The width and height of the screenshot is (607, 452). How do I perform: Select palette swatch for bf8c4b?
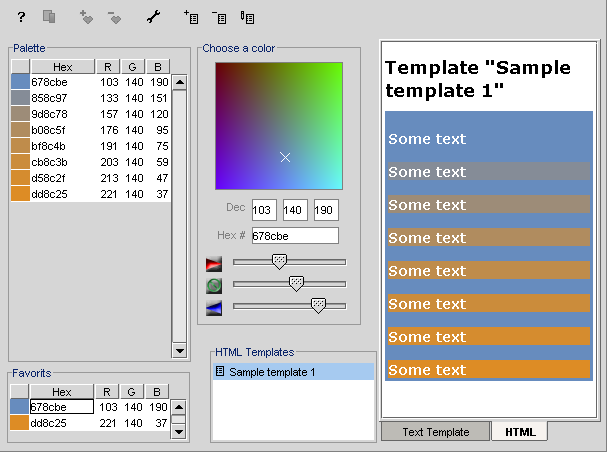tap(21, 146)
